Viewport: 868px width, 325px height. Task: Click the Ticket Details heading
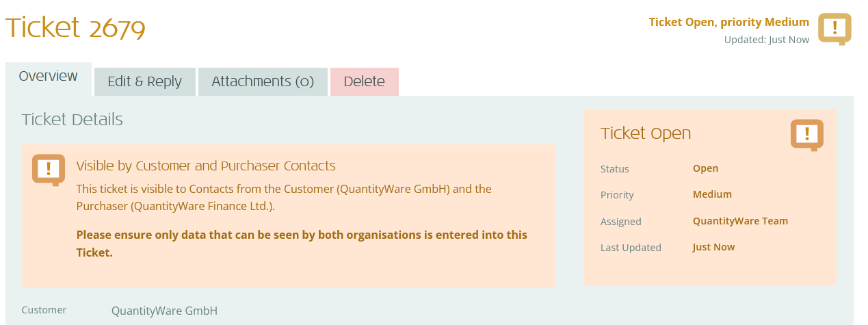(72, 120)
